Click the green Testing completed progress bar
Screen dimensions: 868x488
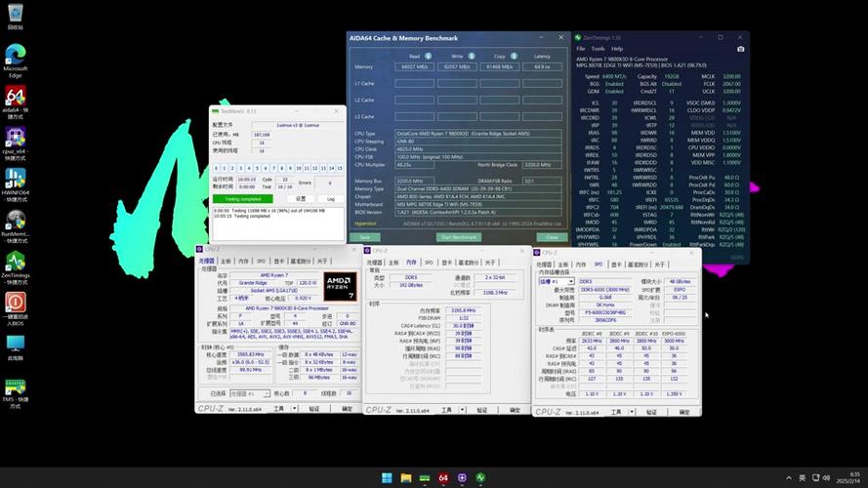pyautogui.click(x=242, y=199)
